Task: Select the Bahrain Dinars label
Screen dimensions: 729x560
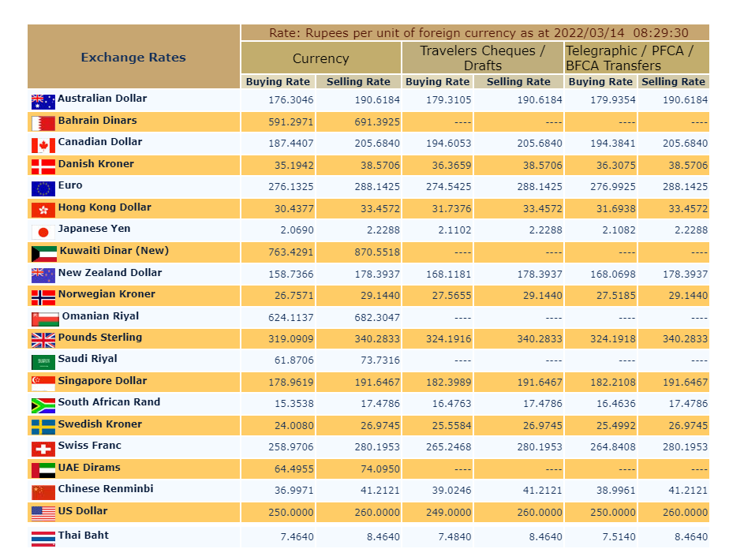Action: 98,121
